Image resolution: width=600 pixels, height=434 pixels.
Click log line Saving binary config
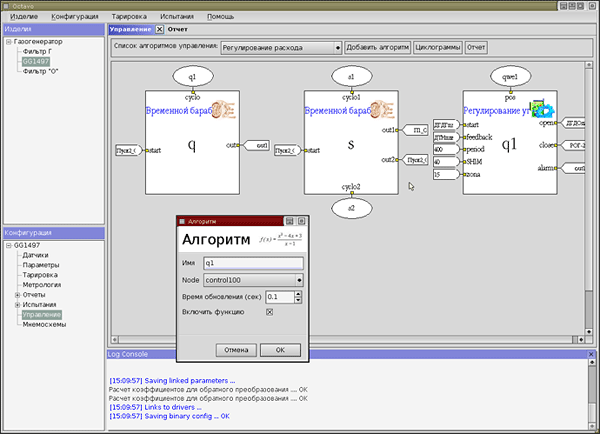pos(170,416)
